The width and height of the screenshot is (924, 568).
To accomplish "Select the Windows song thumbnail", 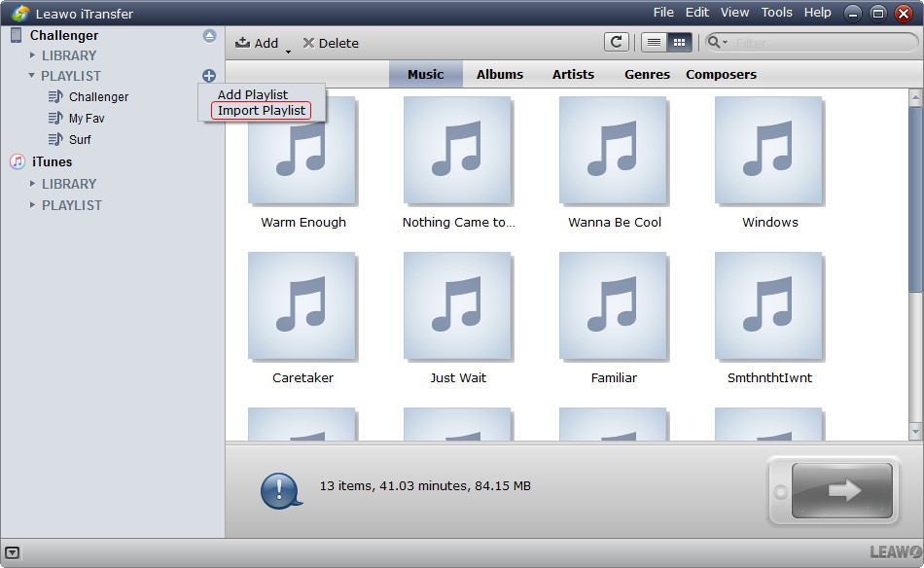I will (x=768, y=150).
